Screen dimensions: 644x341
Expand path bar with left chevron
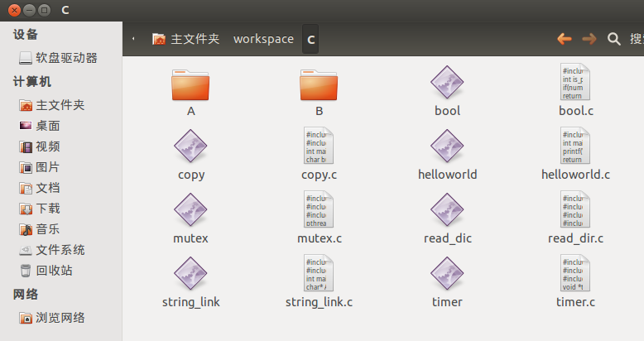click(x=134, y=39)
